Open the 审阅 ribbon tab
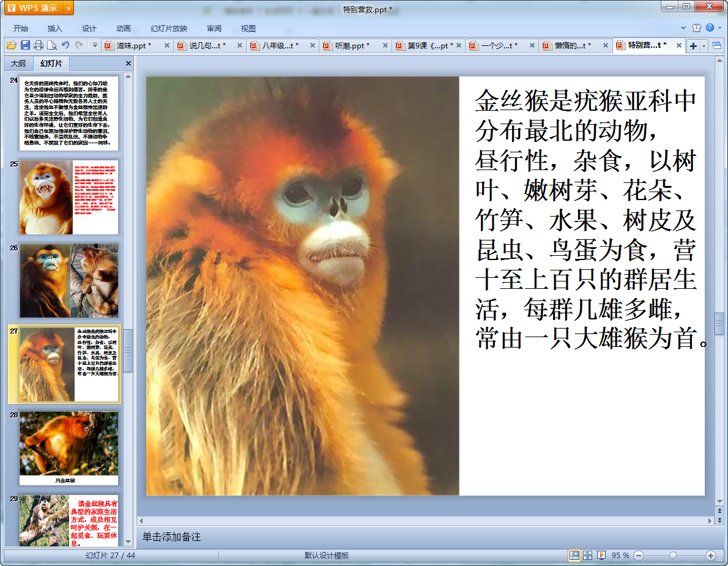 point(214,28)
